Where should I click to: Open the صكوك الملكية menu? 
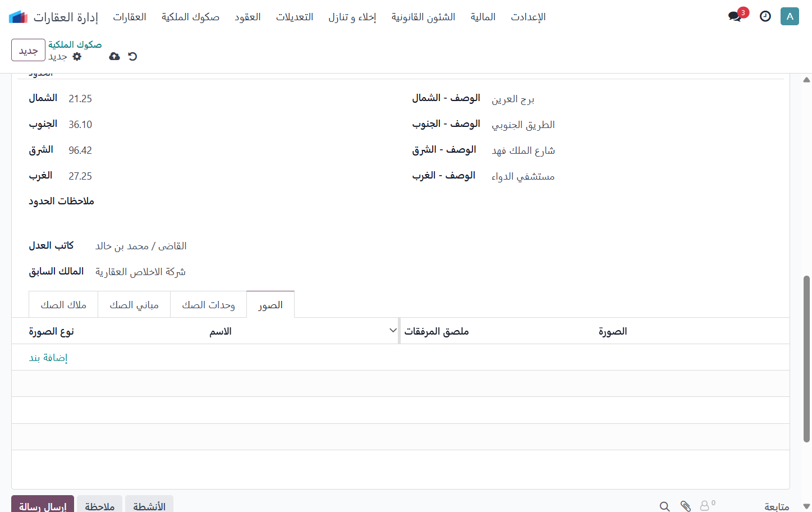191,17
